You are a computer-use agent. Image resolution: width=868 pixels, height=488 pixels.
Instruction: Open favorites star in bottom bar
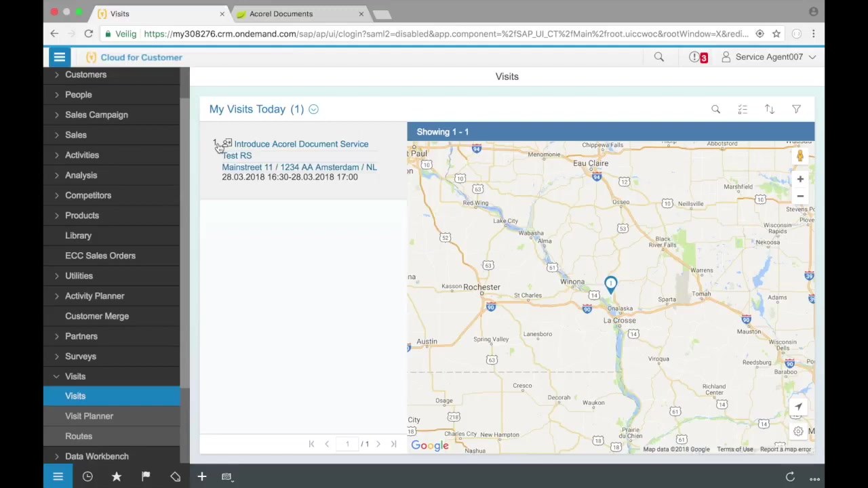coord(117,476)
